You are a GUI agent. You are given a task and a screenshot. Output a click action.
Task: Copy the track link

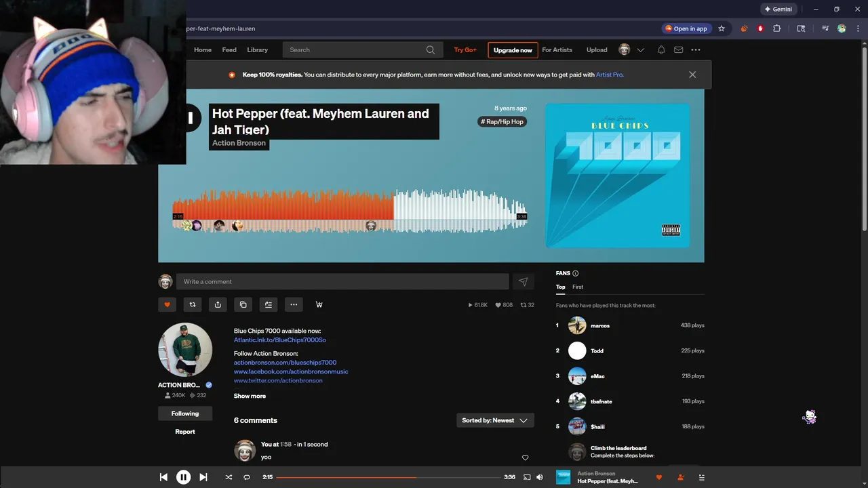pyautogui.click(x=243, y=304)
